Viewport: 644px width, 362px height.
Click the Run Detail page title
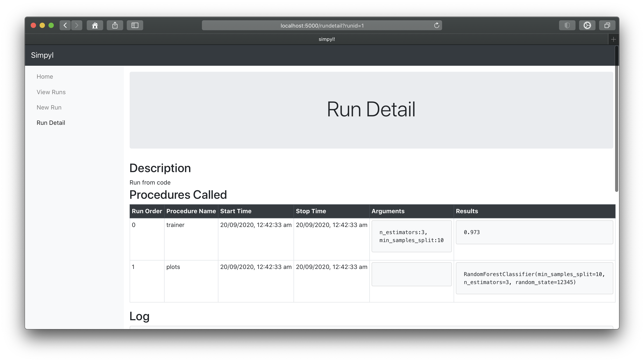[371, 109]
